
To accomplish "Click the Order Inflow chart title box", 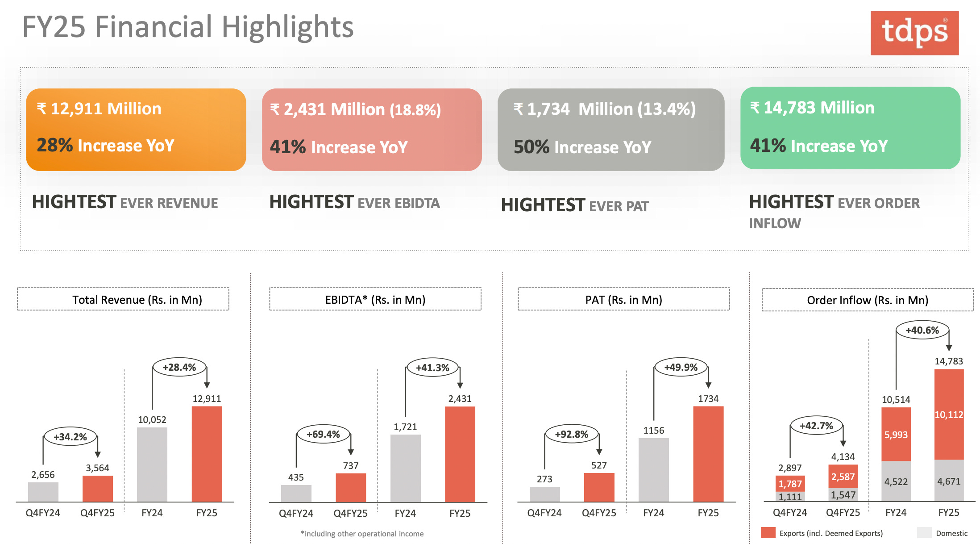I will 867,300.
